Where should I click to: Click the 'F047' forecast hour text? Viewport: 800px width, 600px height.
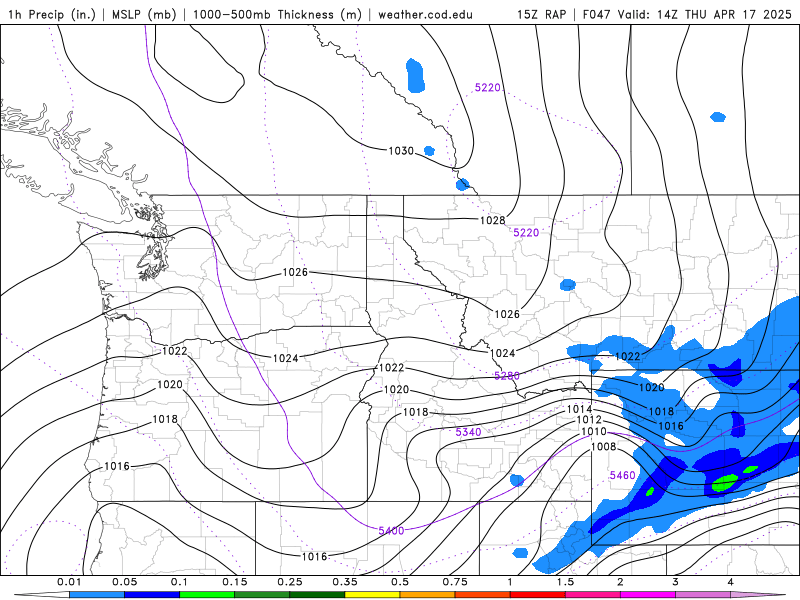click(x=596, y=14)
